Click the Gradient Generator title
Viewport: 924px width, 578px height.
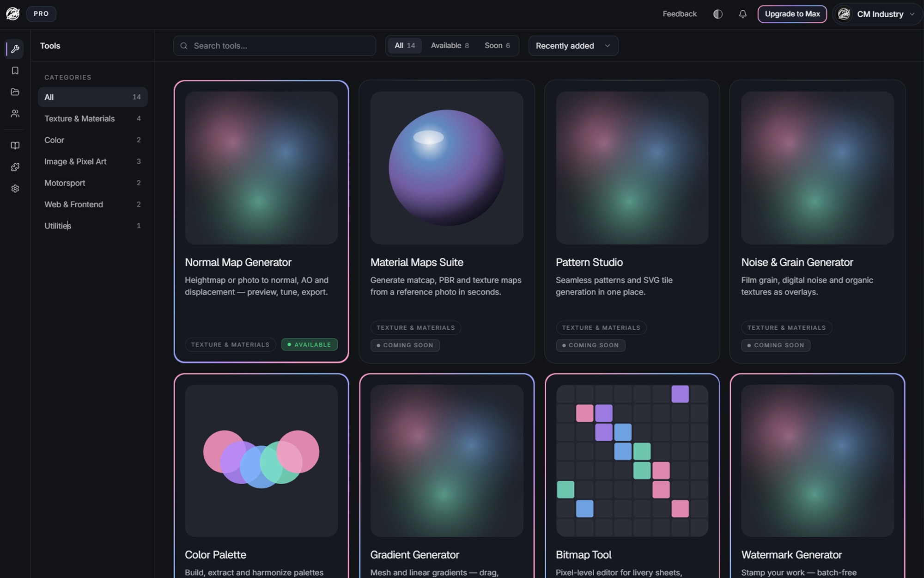tap(414, 555)
